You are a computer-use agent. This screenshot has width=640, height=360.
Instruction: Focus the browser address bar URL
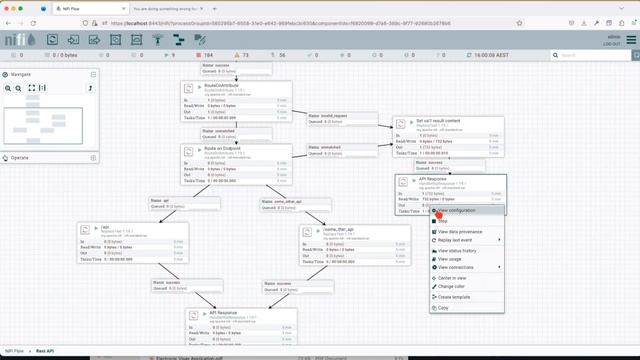(280, 23)
